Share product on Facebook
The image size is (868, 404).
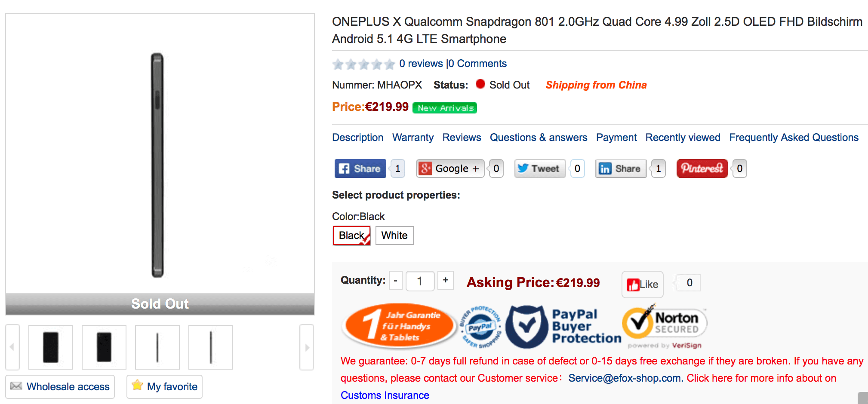click(360, 168)
